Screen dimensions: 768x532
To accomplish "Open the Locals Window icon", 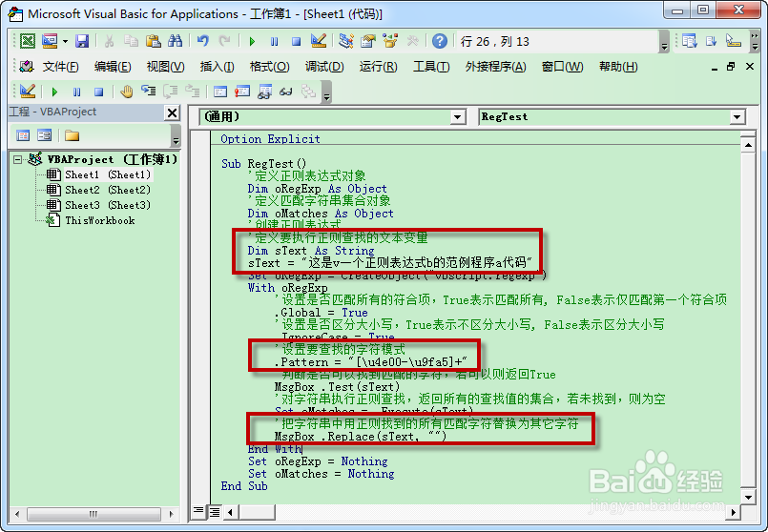I will [220, 92].
